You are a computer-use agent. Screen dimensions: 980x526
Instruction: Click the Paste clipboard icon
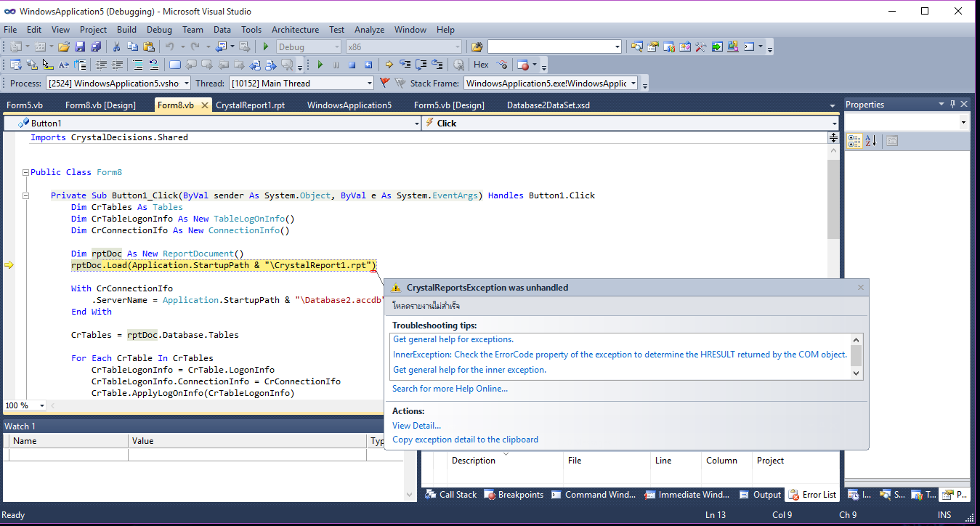click(x=148, y=46)
